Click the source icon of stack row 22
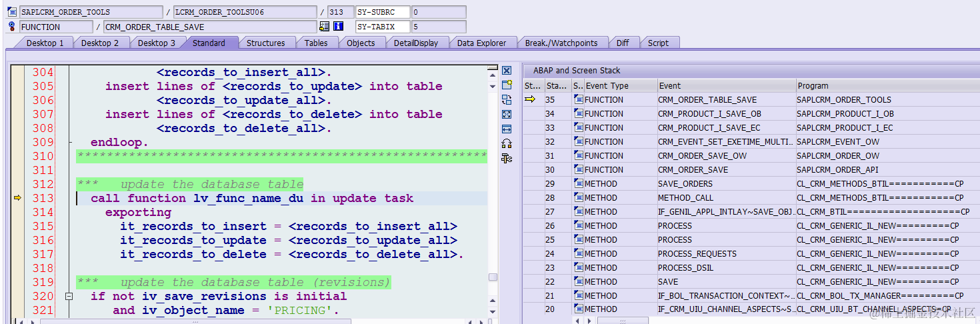The width and height of the screenshot is (980, 324). (x=578, y=281)
